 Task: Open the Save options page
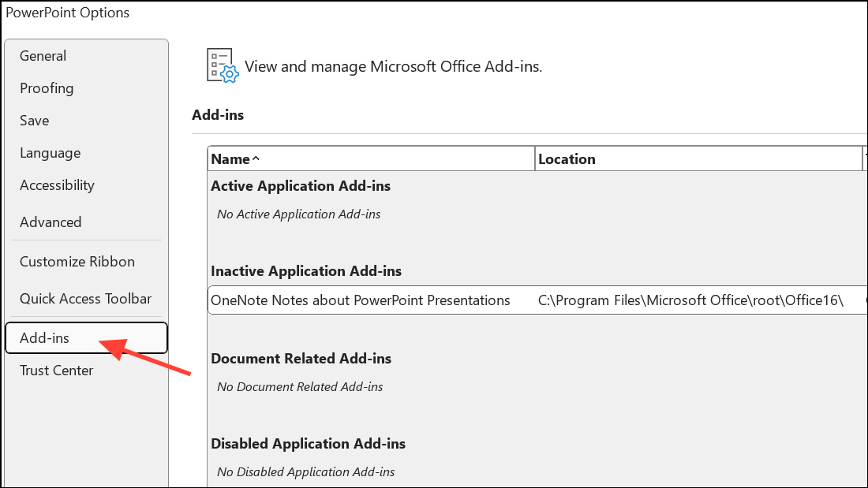point(34,121)
